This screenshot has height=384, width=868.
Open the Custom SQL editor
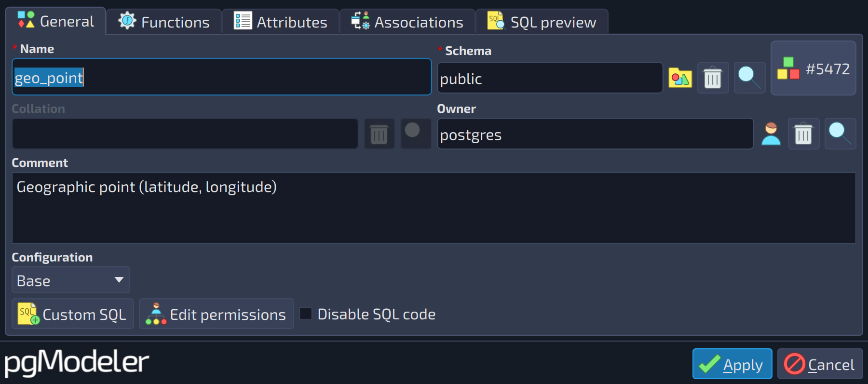click(72, 314)
